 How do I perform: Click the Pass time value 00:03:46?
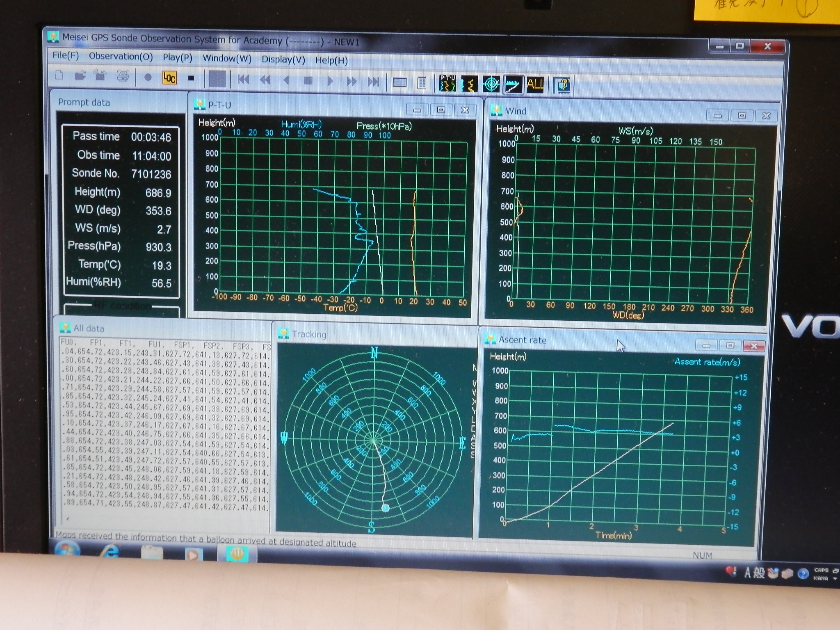click(x=151, y=137)
